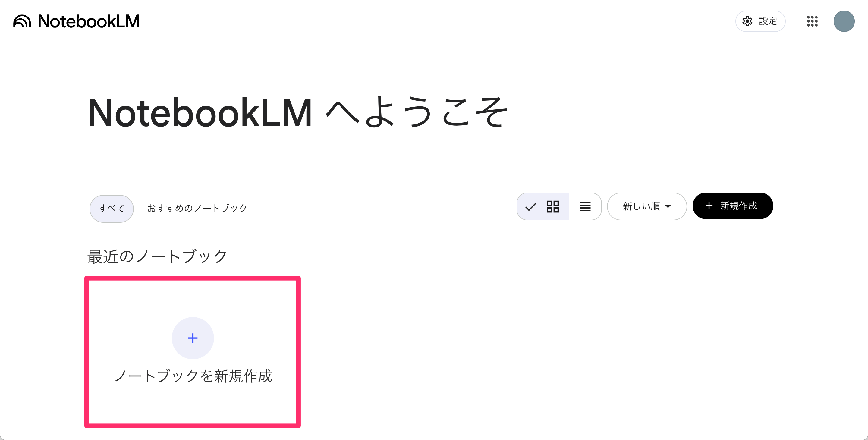The width and height of the screenshot is (868, 440).
Task: Click the ノートブックを新規作成 label text
Action: pyautogui.click(x=193, y=376)
